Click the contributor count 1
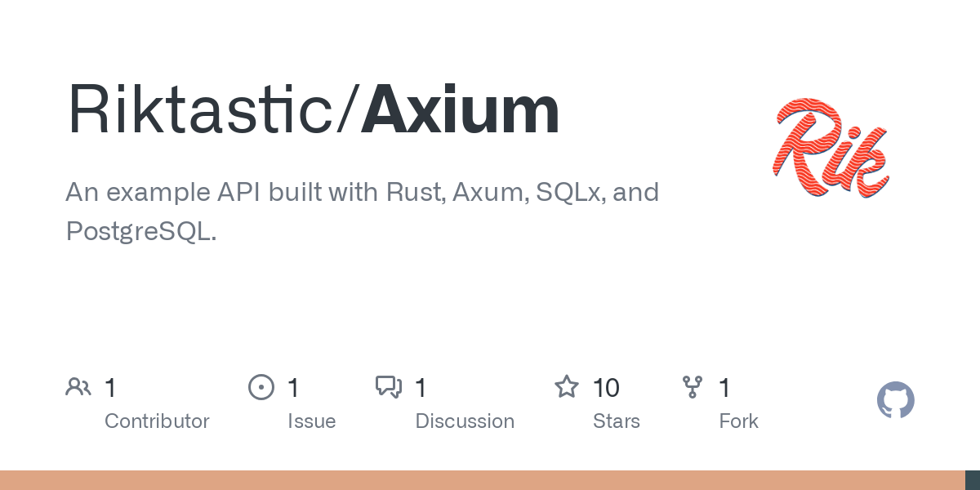980x490 pixels. coord(110,387)
